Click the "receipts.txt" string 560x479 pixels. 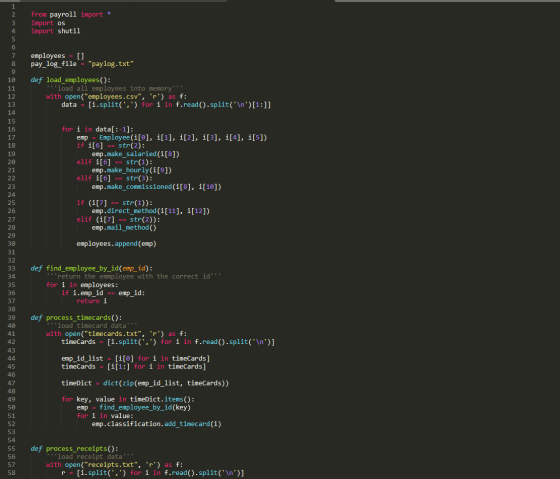click(111, 465)
